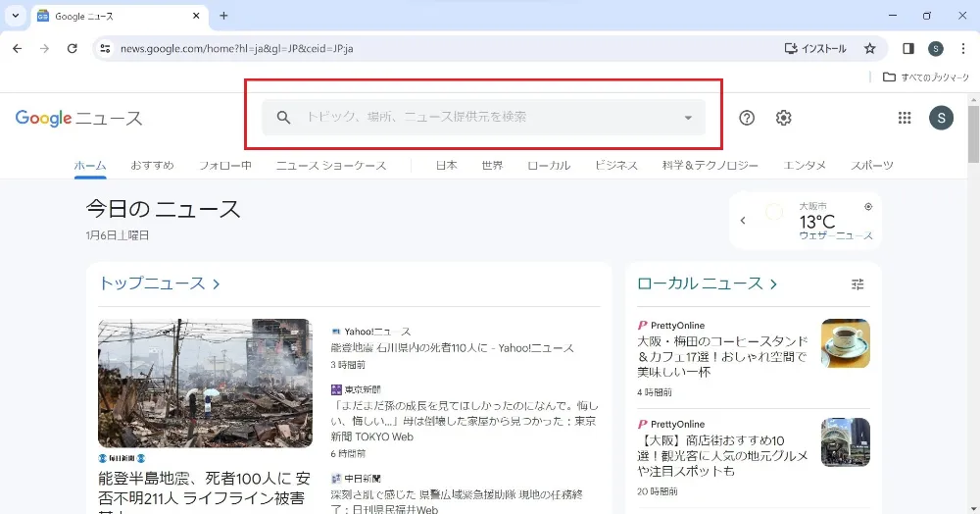Viewport: 980px width, 514px height.
Task: Click the coffee cup thumbnail
Action: coord(845,343)
